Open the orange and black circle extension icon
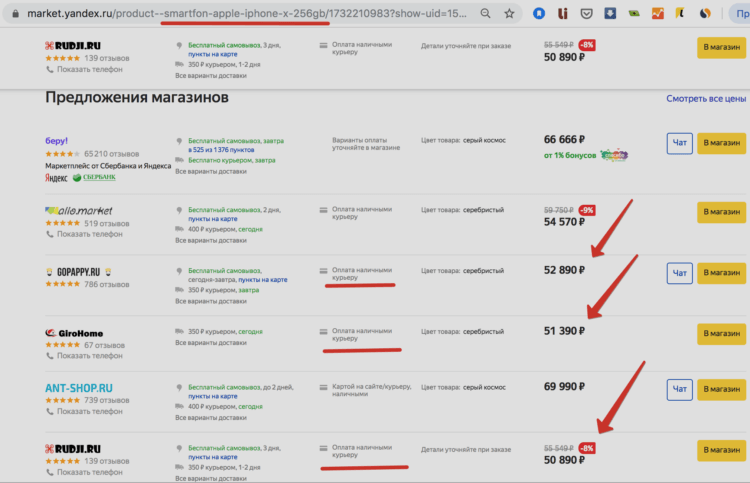The height and width of the screenshot is (483, 750). coord(705,13)
